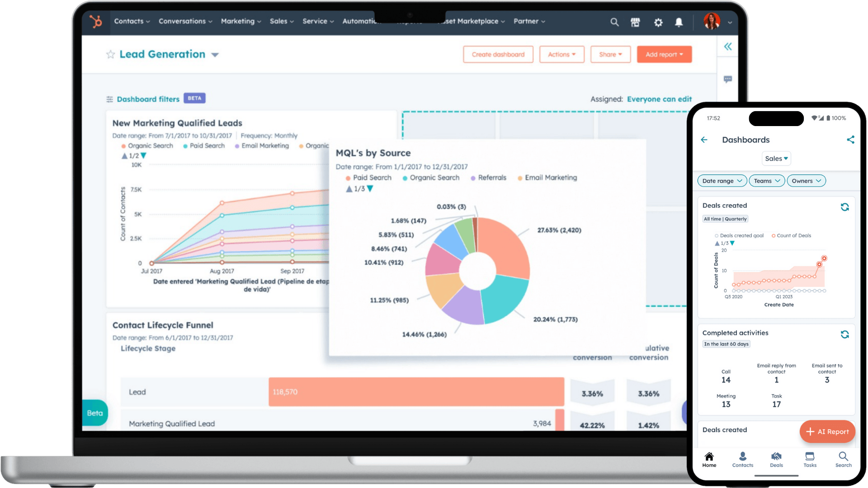The height and width of the screenshot is (488, 868).
Task: Open the Date range filter dropdown
Action: pos(722,181)
